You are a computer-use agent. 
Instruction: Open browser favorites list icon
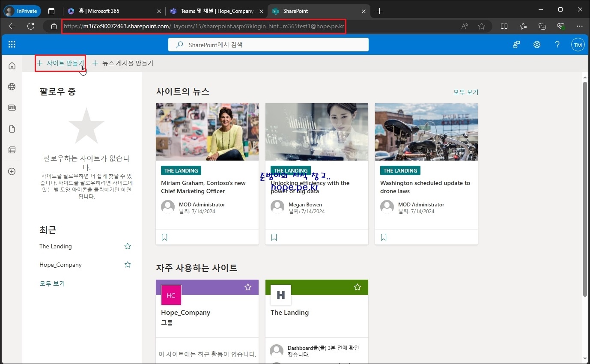[x=523, y=26]
